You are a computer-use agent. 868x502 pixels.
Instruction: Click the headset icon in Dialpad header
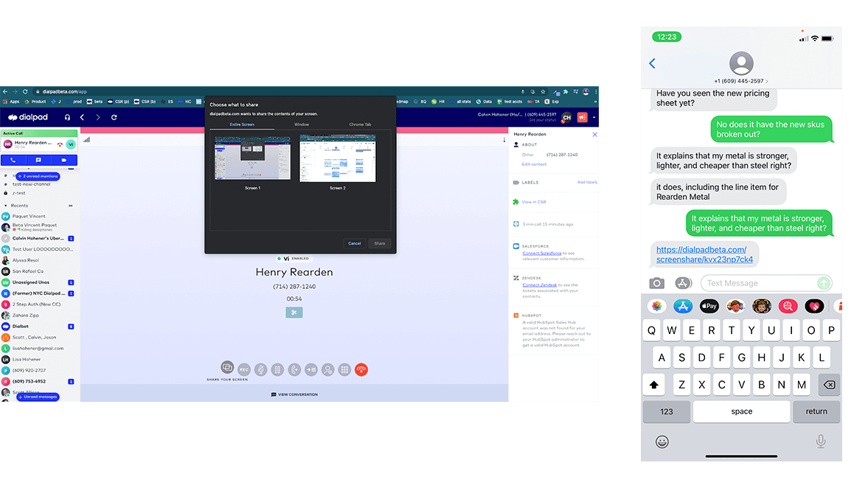pos(68,117)
